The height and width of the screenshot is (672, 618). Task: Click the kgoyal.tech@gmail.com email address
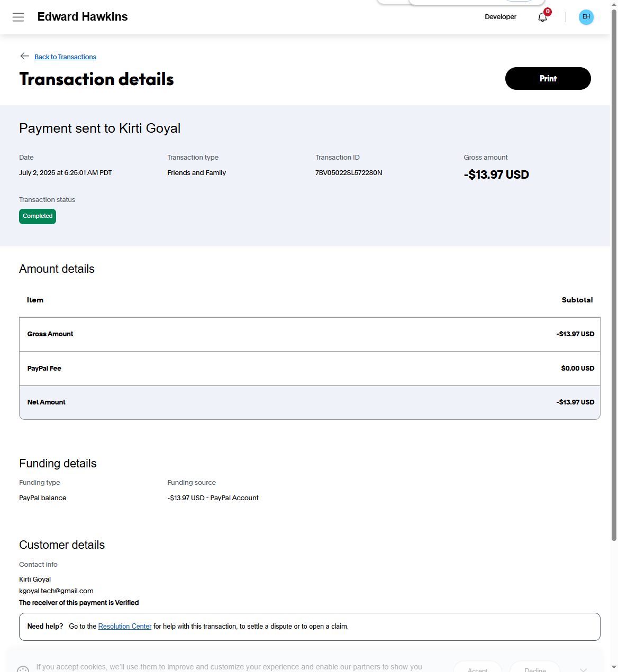coord(56,591)
